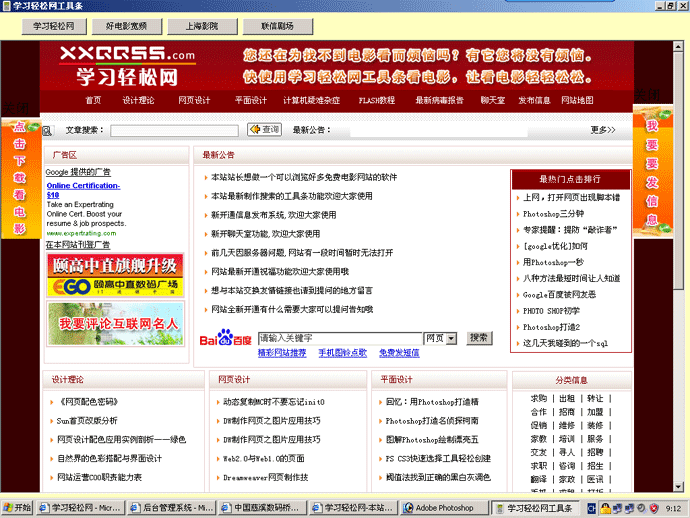Click the EGO 颐高中直数码广场 banner

pos(115,276)
